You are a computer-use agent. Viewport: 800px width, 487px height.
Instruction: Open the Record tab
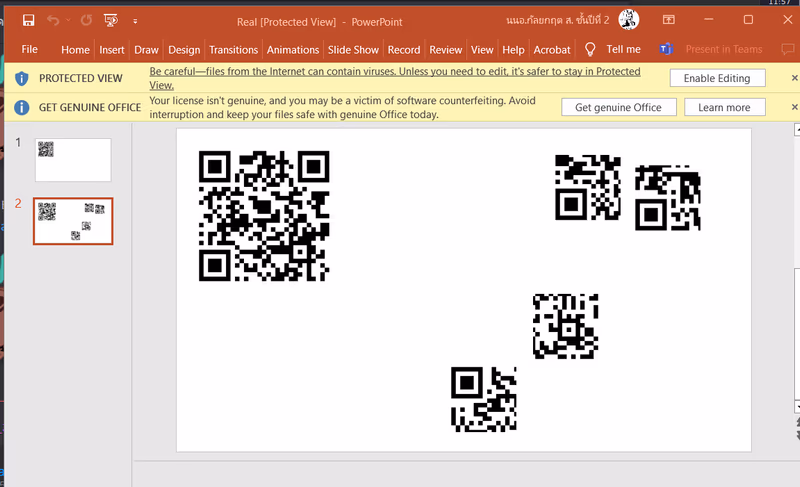point(404,49)
